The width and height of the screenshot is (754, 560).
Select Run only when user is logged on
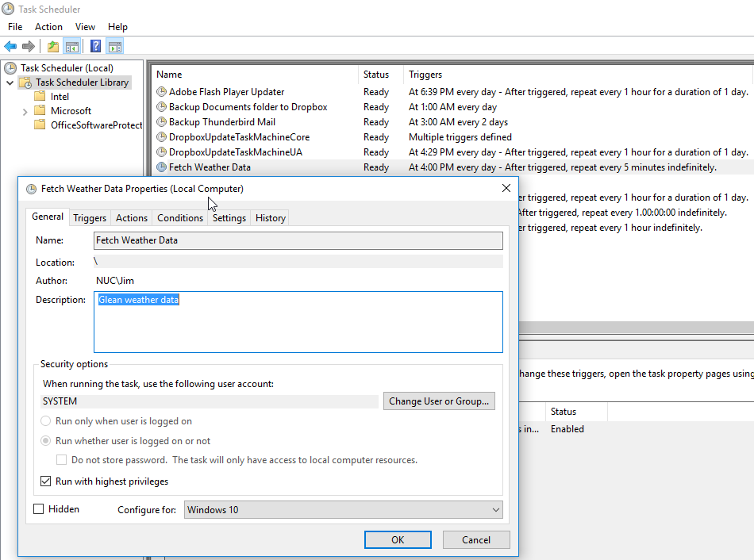[46, 421]
